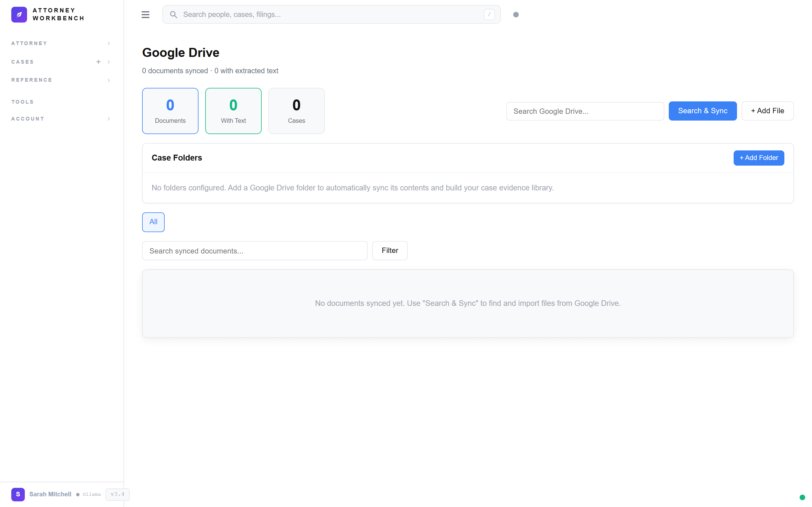The height and width of the screenshot is (507, 812).
Task: Click the plus icon next to CASES
Action: (98, 62)
